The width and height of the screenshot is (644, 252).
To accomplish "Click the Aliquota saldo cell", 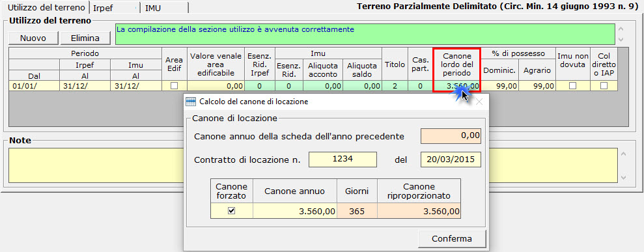I will click(362, 86).
